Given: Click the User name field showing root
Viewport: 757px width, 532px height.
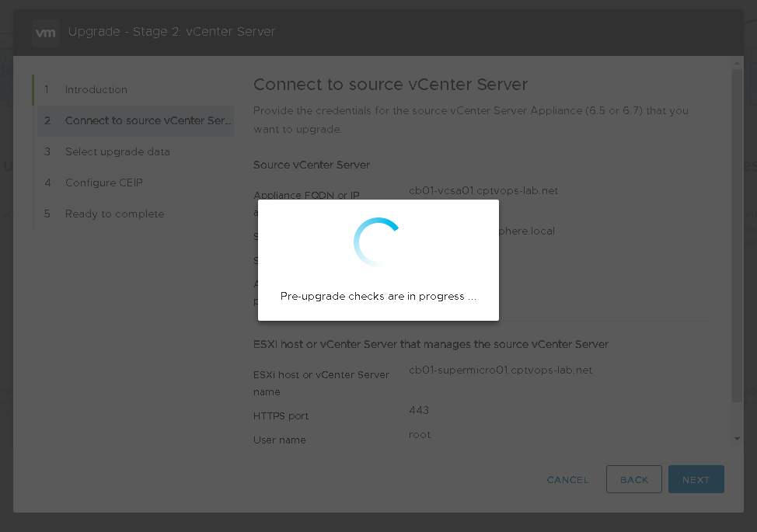Looking at the screenshot, I should [420, 435].
